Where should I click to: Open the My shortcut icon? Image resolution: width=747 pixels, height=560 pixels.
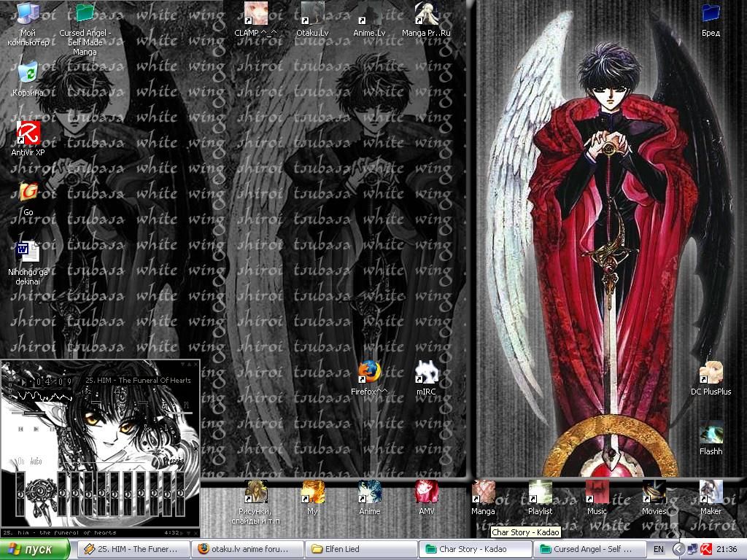point(312,497)
